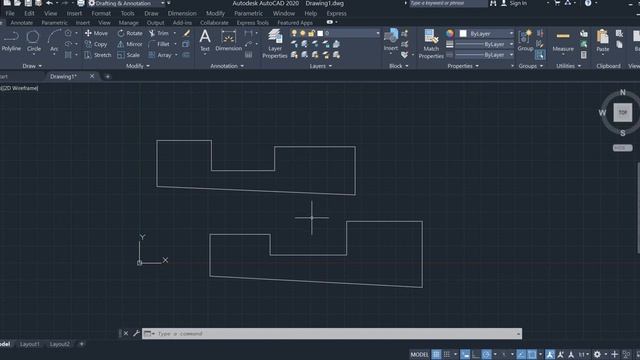640x360 pixels.
Task: Select the Dimension tool
Action: (229, 40)
